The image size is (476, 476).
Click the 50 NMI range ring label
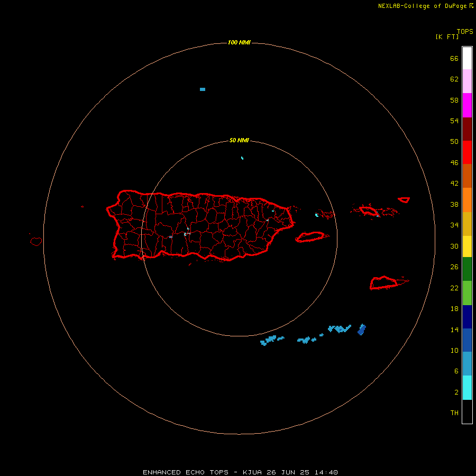[239, 140]
